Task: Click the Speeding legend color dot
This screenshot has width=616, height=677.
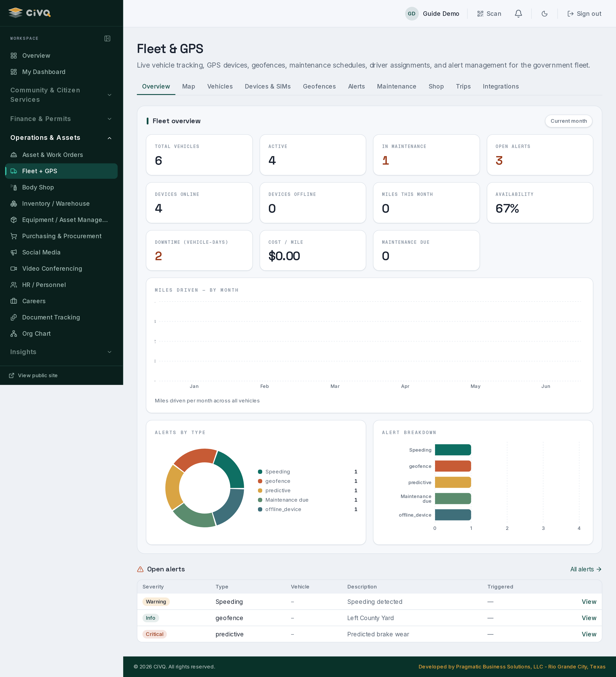Action: [260, 472]
